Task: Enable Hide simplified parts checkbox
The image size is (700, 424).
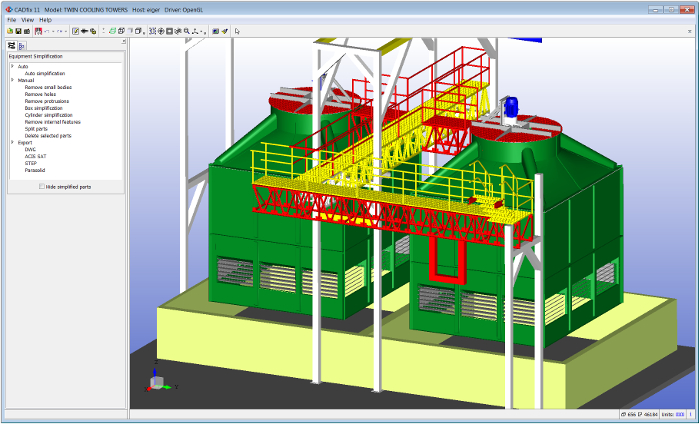Action: pyautogui.click(x=41, y=186)
